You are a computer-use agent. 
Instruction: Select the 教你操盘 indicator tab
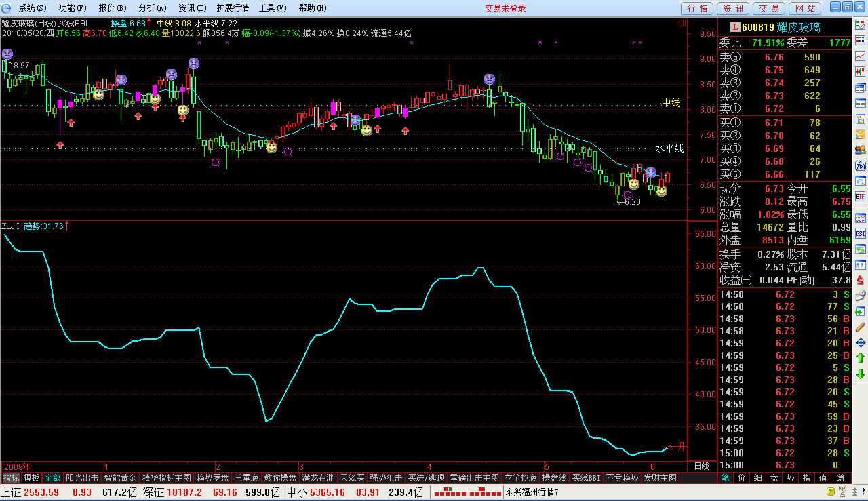281,478
